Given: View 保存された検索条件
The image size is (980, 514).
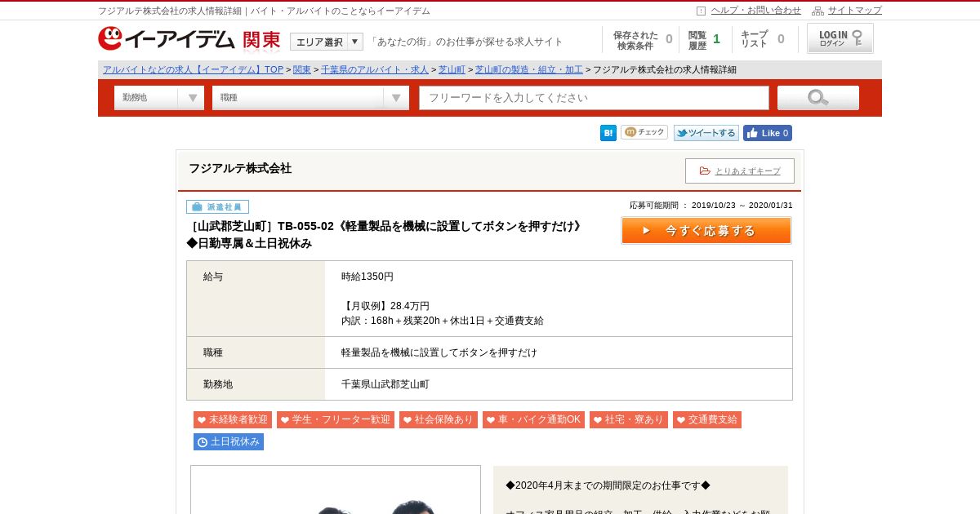Looking at the screenshot, I should pyautogui.click(x=643, y=40).
